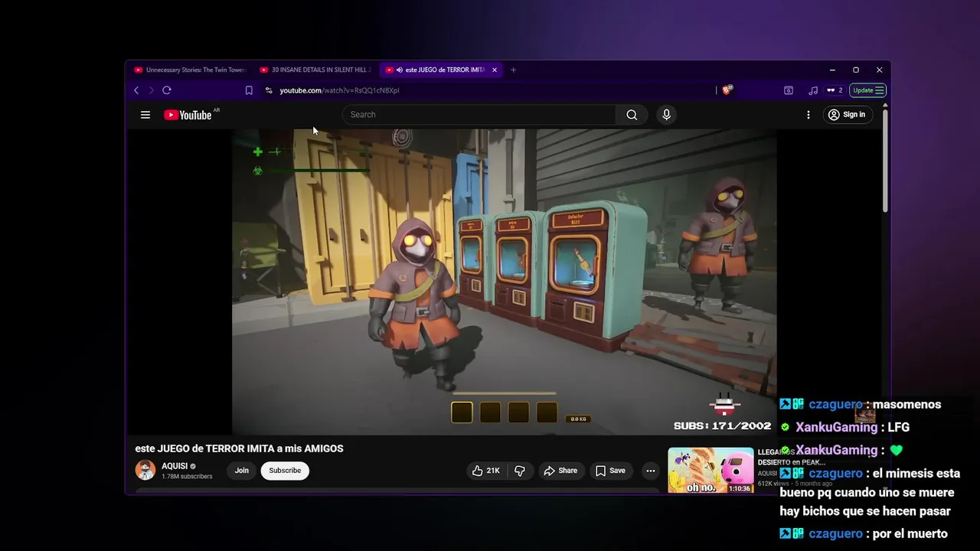Reload the page with the refresh icon

coord(167,90)
